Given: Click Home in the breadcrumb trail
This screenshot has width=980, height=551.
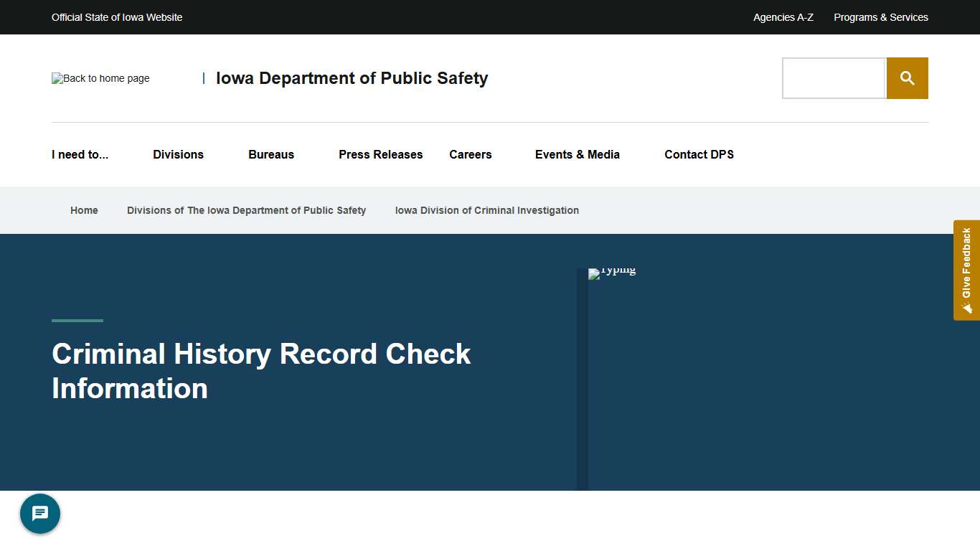Looking at the screenshot, I should point(84,210).
